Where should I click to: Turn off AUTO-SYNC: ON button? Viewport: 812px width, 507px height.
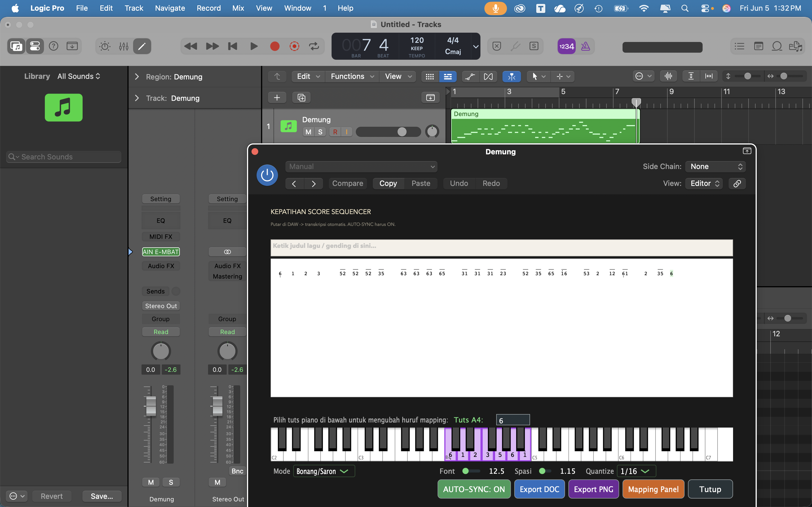[x=474, y=489]
